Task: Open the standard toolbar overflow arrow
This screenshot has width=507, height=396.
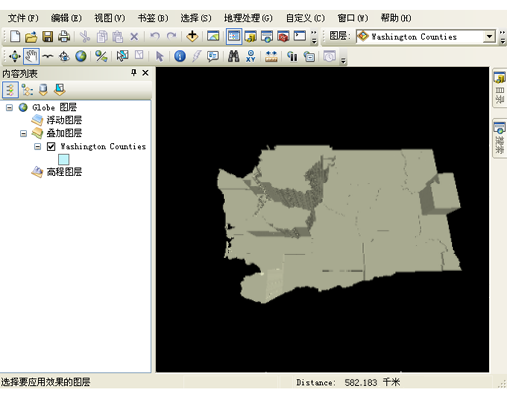Action: 314,37
